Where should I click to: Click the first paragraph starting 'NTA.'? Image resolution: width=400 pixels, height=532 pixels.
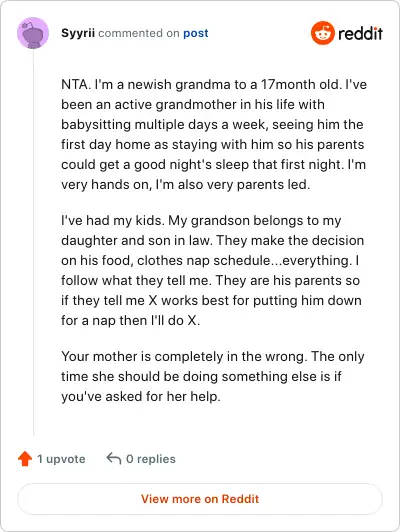click(x=214, y=134)
